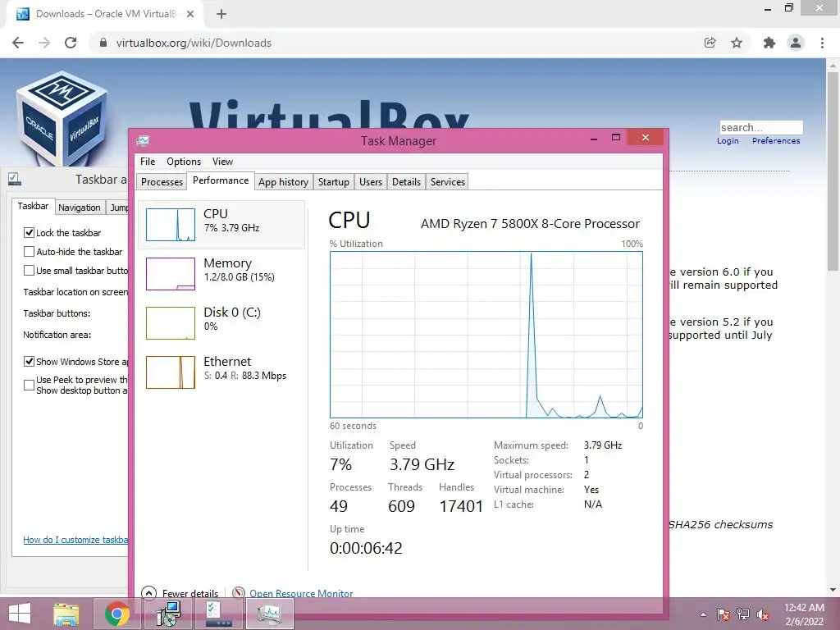Open the Navigation tab in Taskbar properties
Viewport: 840px width, 630px height.
pos(80,208)
